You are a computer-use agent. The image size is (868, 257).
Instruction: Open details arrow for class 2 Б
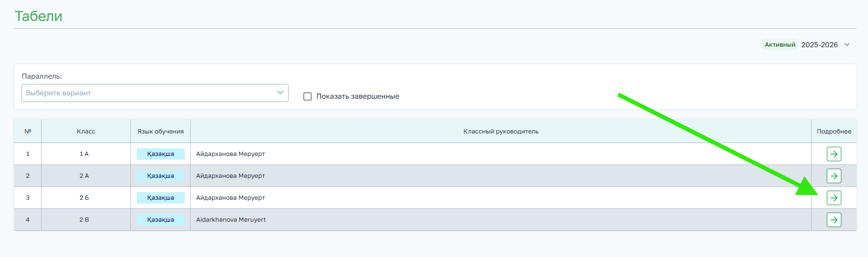pyautogui.click(x=834, y=198)
